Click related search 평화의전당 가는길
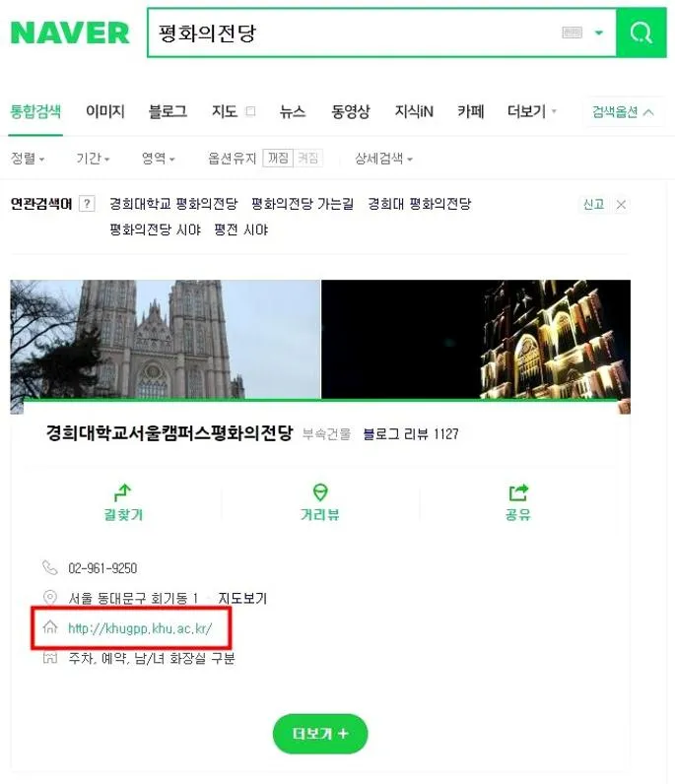 click(x=303, y=204)
